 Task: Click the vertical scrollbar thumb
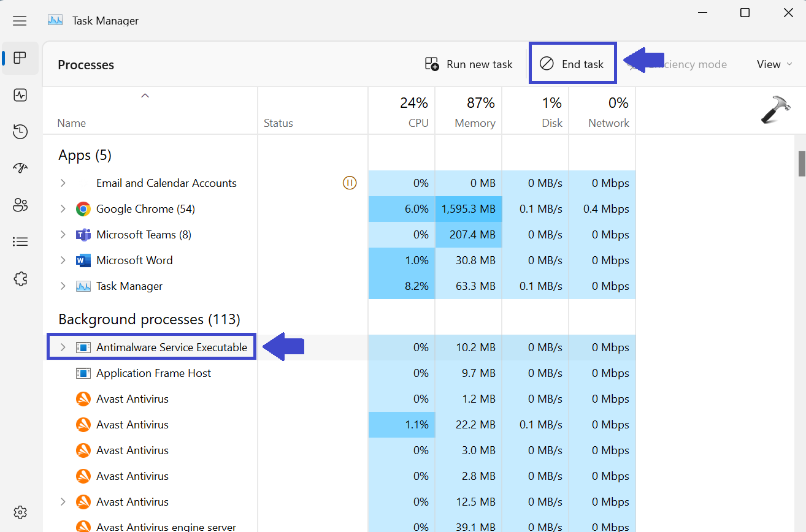pos(801,164)
